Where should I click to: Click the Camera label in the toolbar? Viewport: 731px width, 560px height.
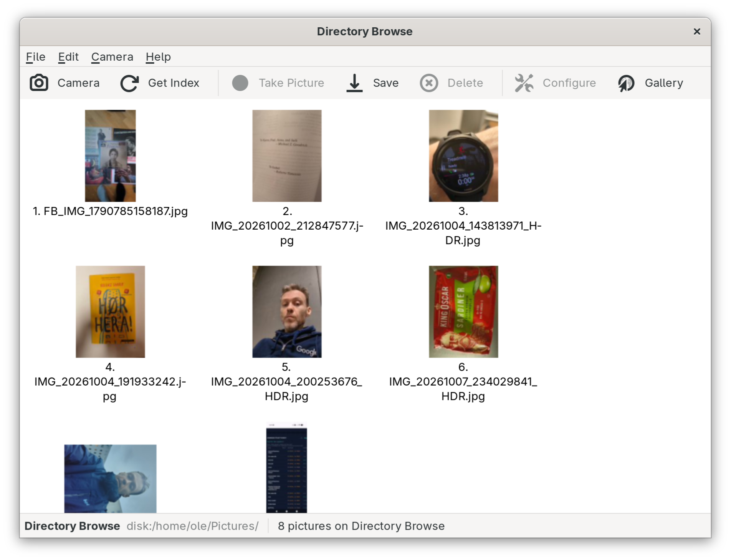click(x=78, y=83)
